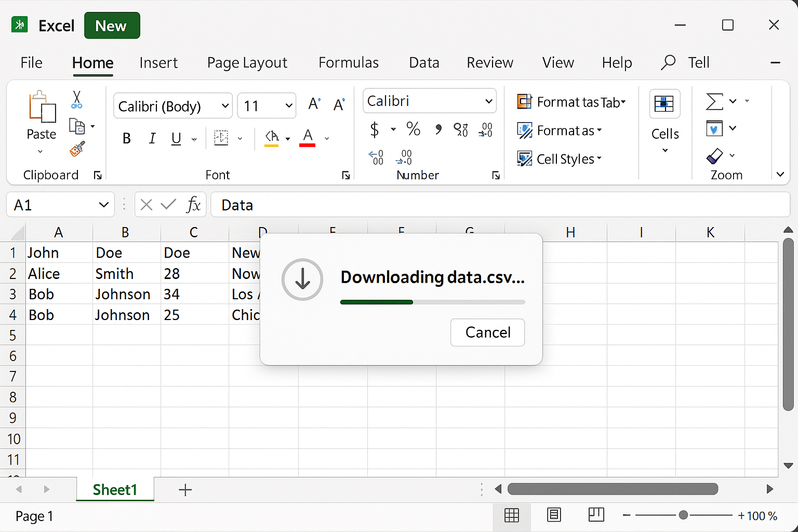
Task: Expand the Cells dropdown arrow
Action: (x=665, y=151)
